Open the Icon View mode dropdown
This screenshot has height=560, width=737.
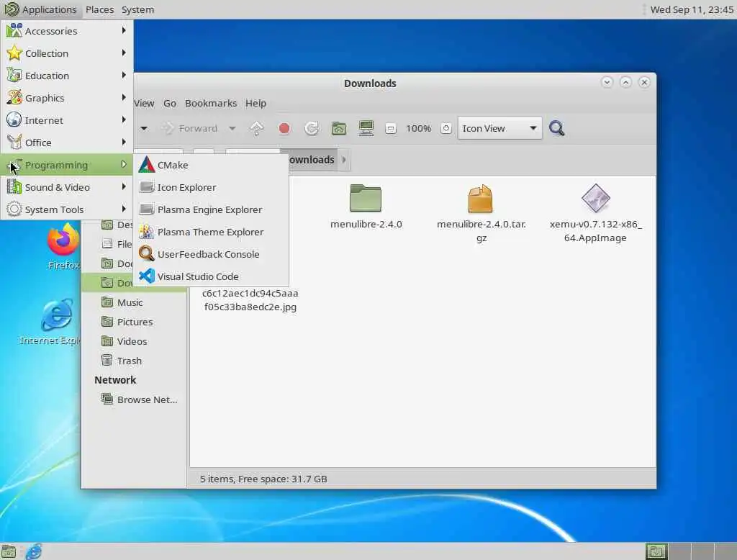pos(499,128)
